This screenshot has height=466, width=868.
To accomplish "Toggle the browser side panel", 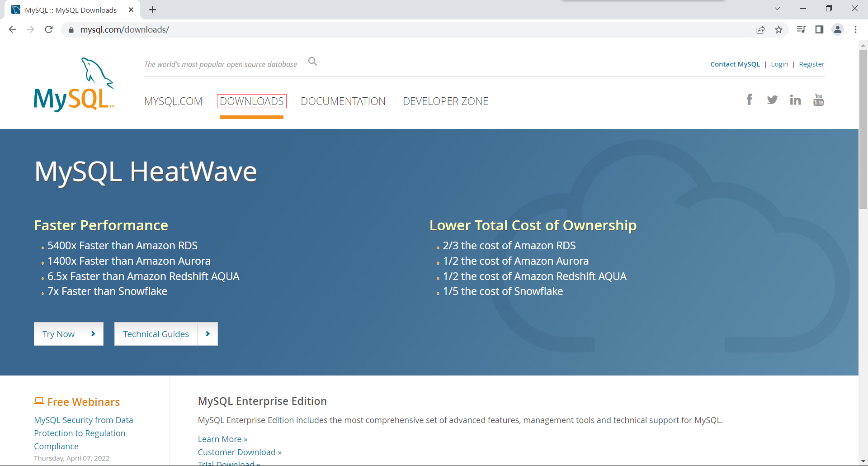I will [x=819, y=30].
